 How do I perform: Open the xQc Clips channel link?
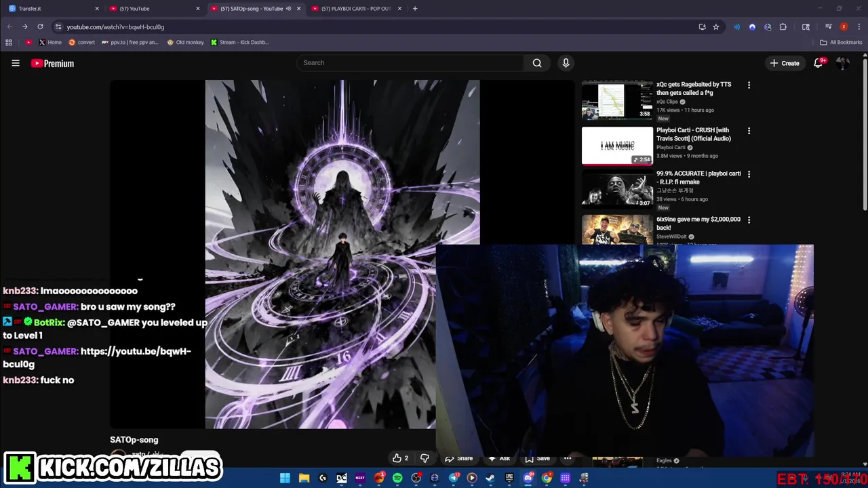(x=667, y=102)
